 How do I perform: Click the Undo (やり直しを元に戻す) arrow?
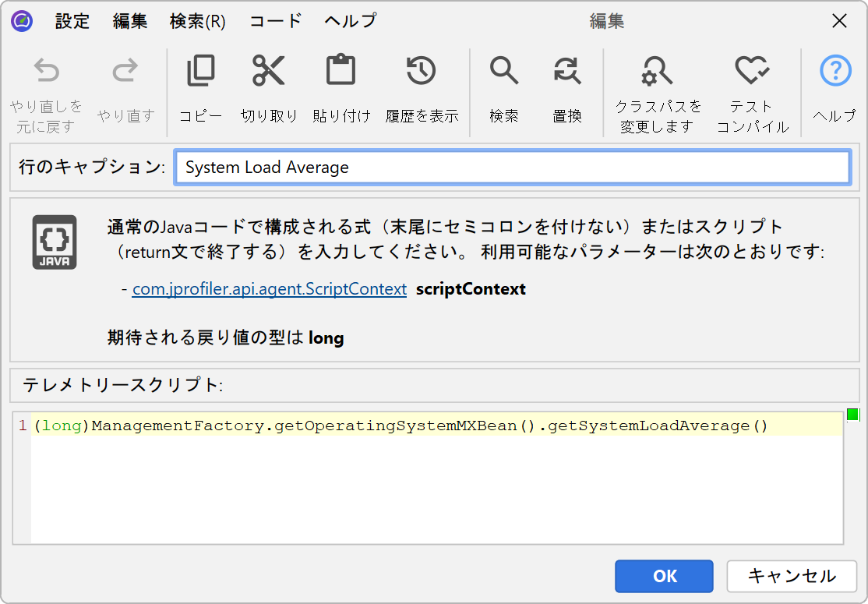click(x=46, y=72)
